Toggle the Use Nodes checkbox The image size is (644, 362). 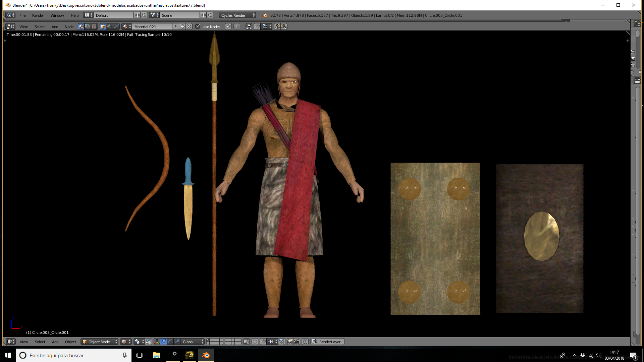click(198, 26)
